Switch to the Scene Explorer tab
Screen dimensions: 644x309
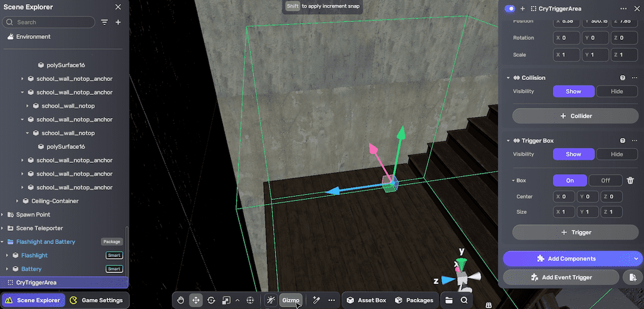coord(33,301)
